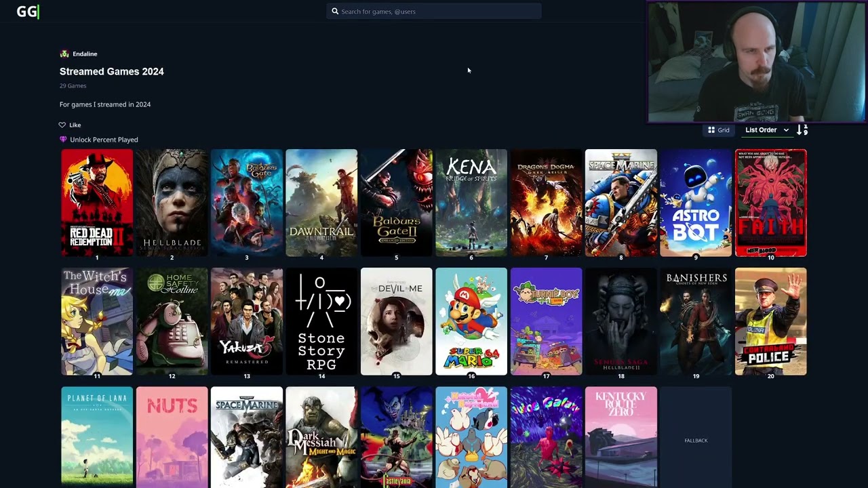Image resolution: width=868 pixels, height=488 pixels.
Task: Switch to Grid view
Action: 719,130
